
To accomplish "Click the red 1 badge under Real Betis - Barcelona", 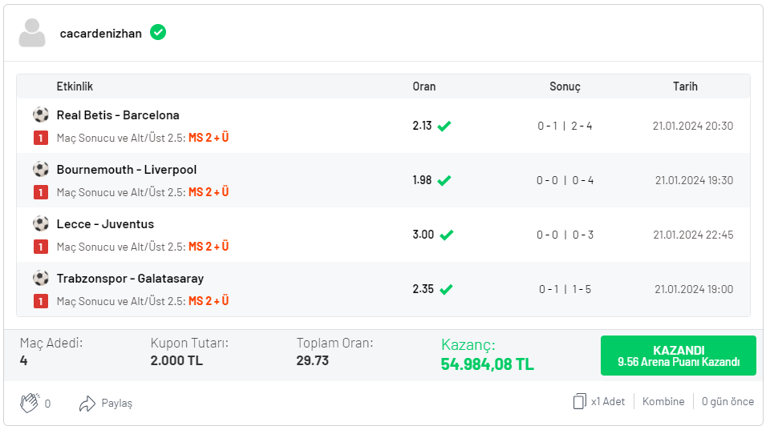I will [x=41, y=138].
